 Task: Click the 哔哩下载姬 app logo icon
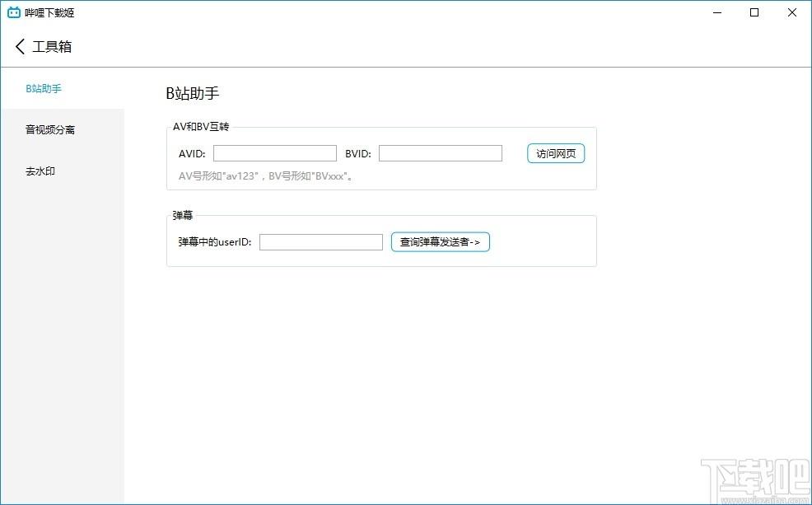(x=14, y=12)
